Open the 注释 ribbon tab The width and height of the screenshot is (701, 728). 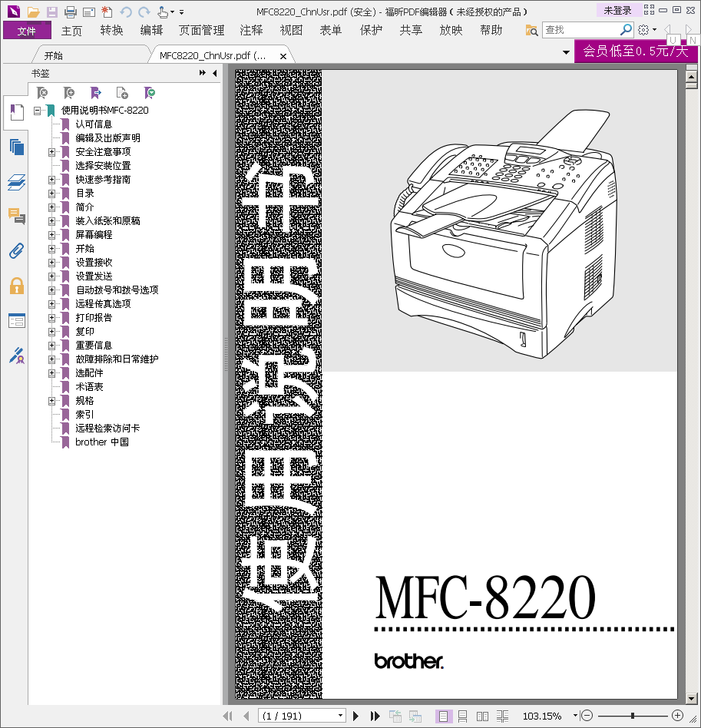251,31
